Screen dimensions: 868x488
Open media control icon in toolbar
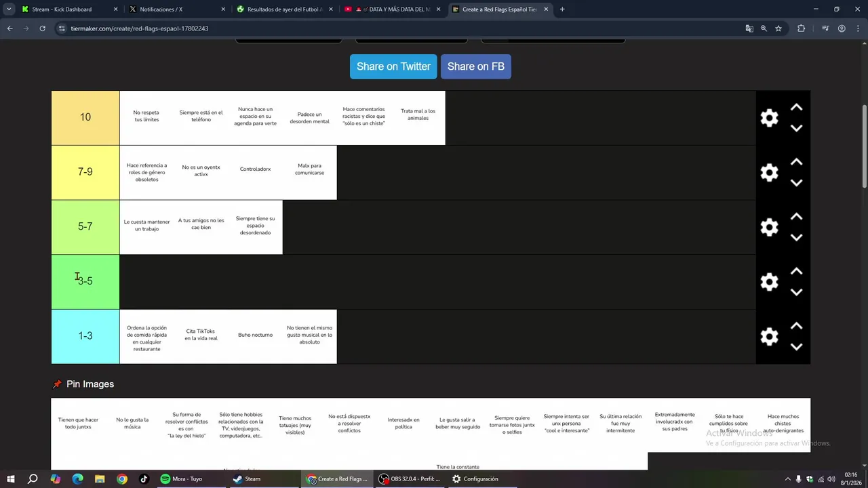[825, 28]
